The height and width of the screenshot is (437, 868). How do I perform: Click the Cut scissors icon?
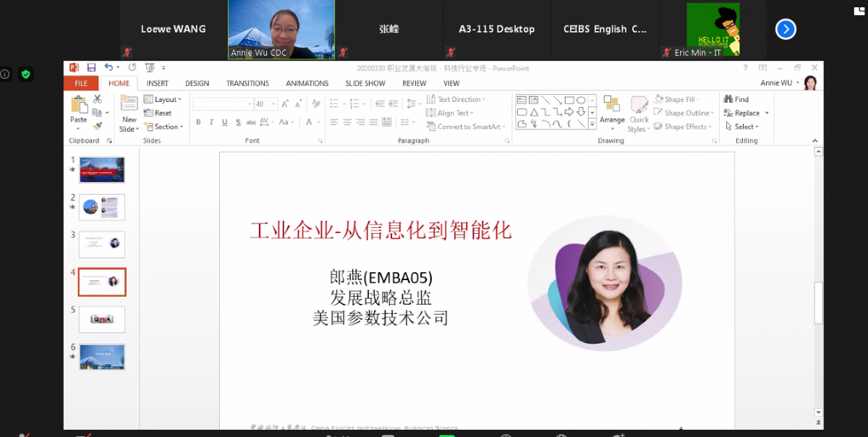97,99
